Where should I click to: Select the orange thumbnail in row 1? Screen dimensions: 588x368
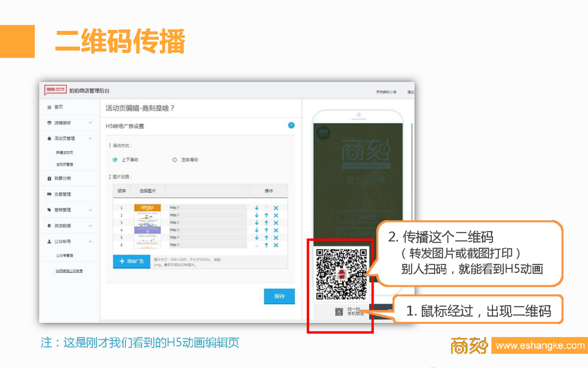point(147,208)
